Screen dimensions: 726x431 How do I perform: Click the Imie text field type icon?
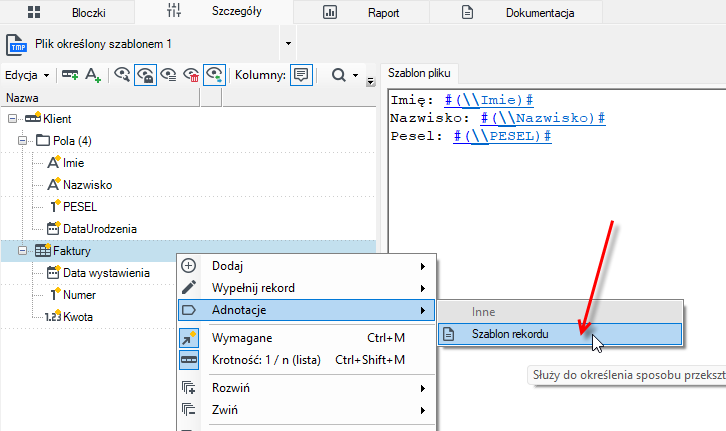point(54,162)
